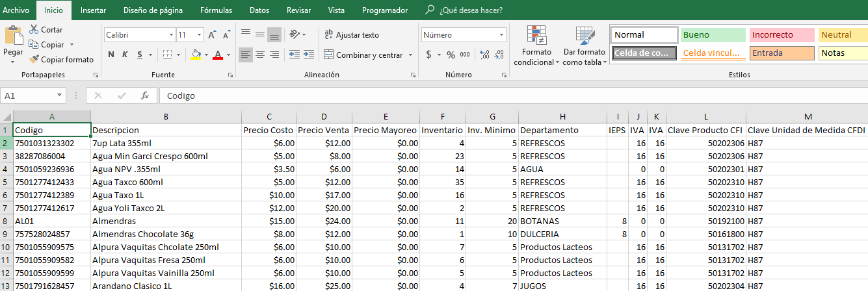Expand Combinar y centrar dropdown arrow

pos(411,55)
